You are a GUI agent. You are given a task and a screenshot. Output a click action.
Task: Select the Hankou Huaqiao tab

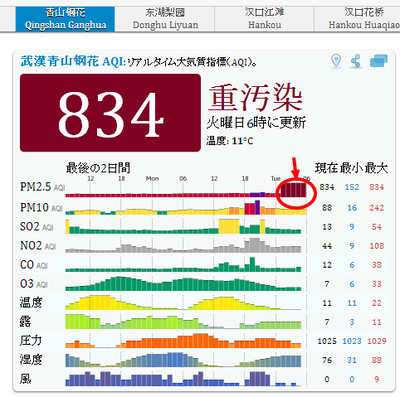(357, 19)
